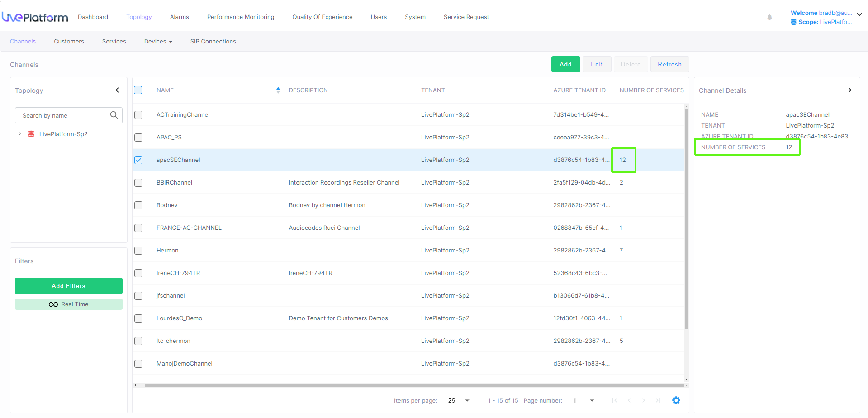Go to last page pagination icon
The width and height of the screenshot is (868, 418).
coord(658,400)
